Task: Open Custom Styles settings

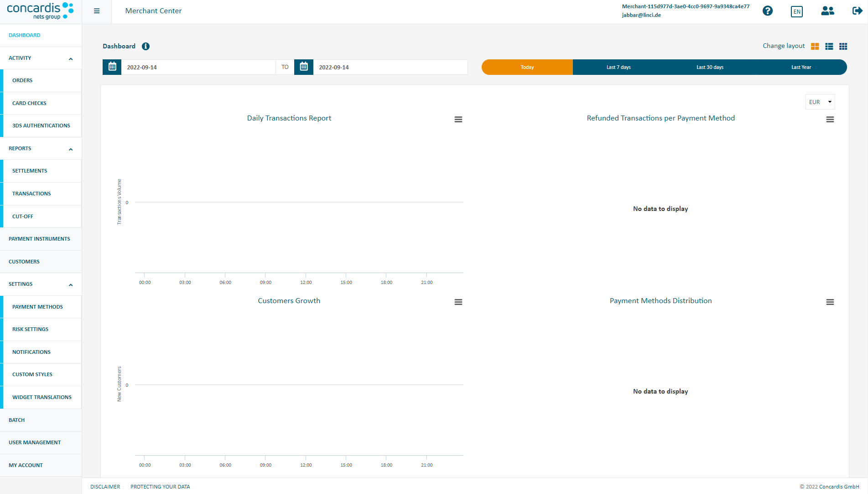Action: point(41,374)
